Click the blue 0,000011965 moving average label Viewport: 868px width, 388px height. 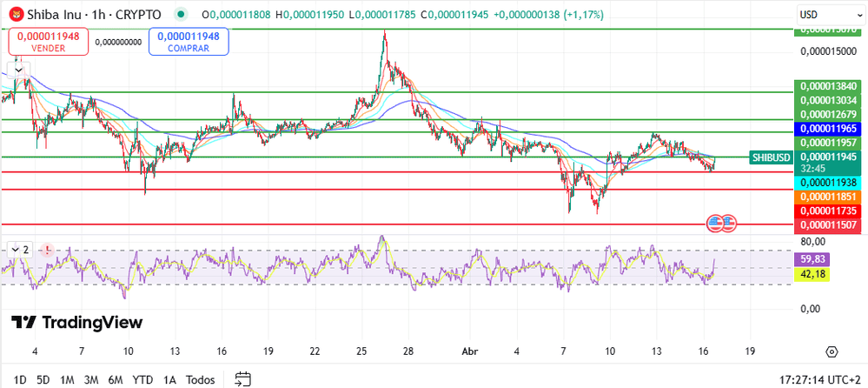click(x=828, y=129)
